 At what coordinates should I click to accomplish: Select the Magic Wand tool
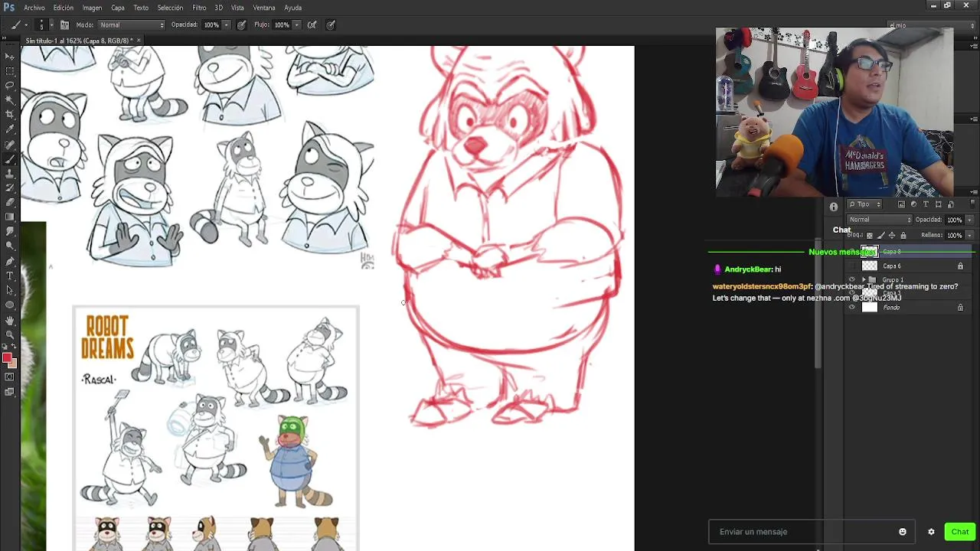pyautogui.click(x=9, y=99)
